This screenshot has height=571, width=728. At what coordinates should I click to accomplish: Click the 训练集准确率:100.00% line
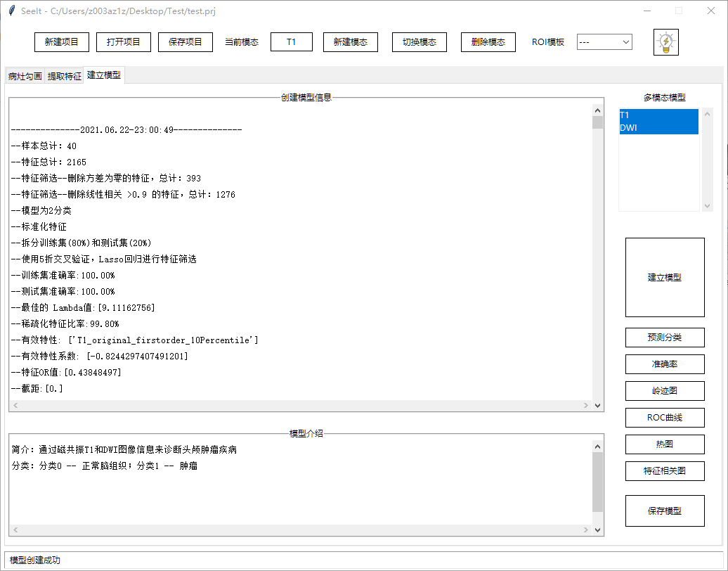[63, 275]
